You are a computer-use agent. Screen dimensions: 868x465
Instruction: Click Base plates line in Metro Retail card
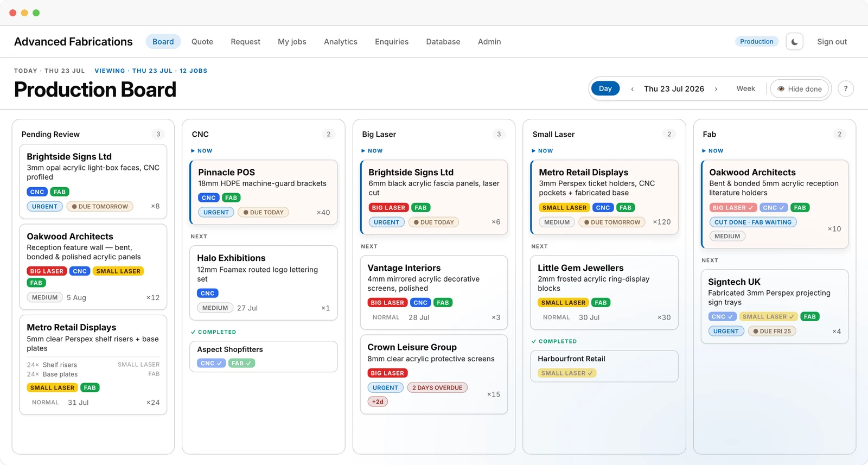pos(93,374)
